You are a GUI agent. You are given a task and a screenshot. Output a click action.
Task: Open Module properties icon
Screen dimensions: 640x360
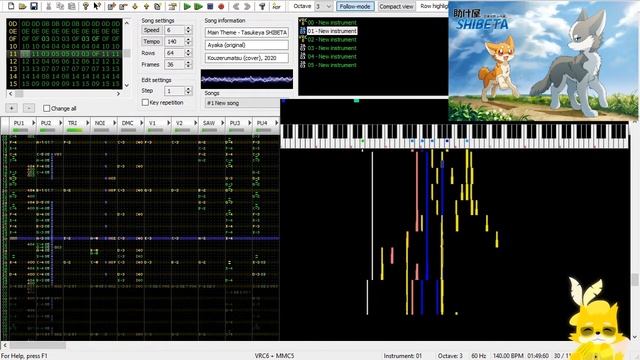click(172, 6)
